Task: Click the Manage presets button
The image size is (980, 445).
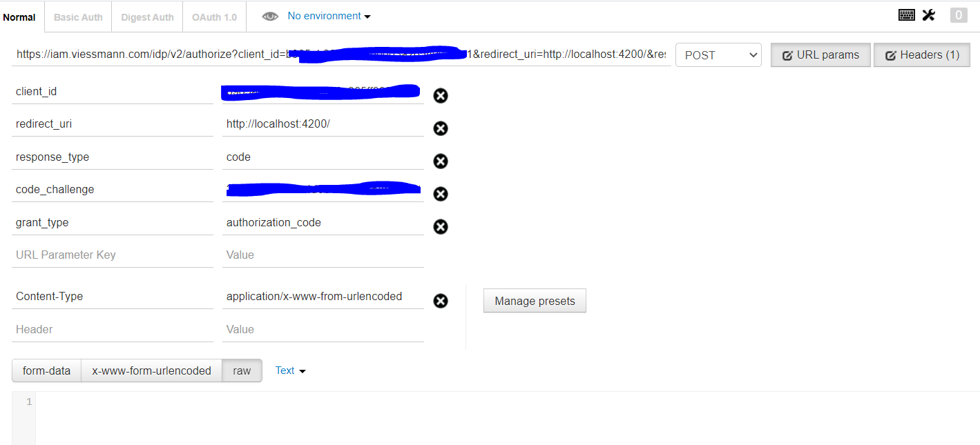Action: click(535, 301)
